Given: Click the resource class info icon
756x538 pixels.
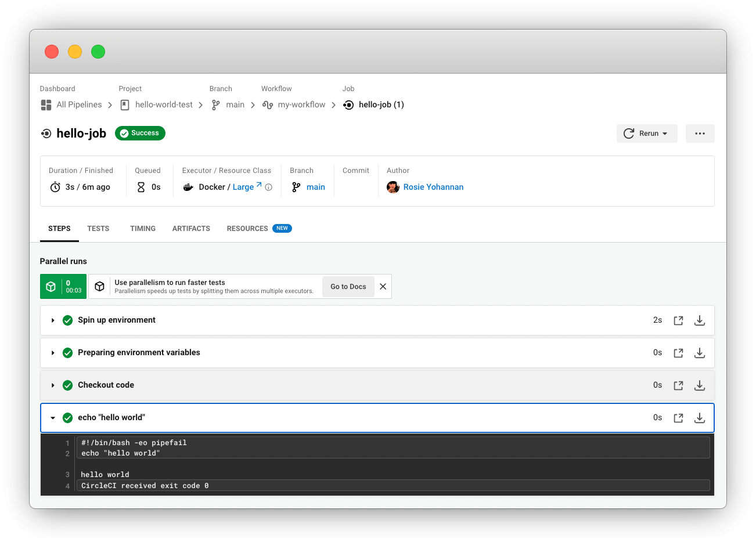Looking at the screenshot, I should pos(268,187).
